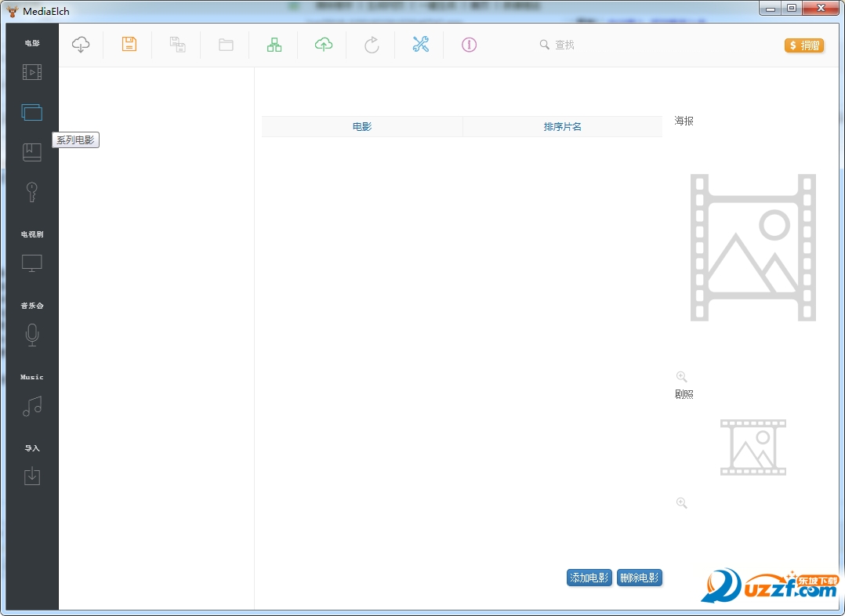Screen dimensions: 845x616
Task: Minimize the MediaElch window
Action: tap(771, 8)
